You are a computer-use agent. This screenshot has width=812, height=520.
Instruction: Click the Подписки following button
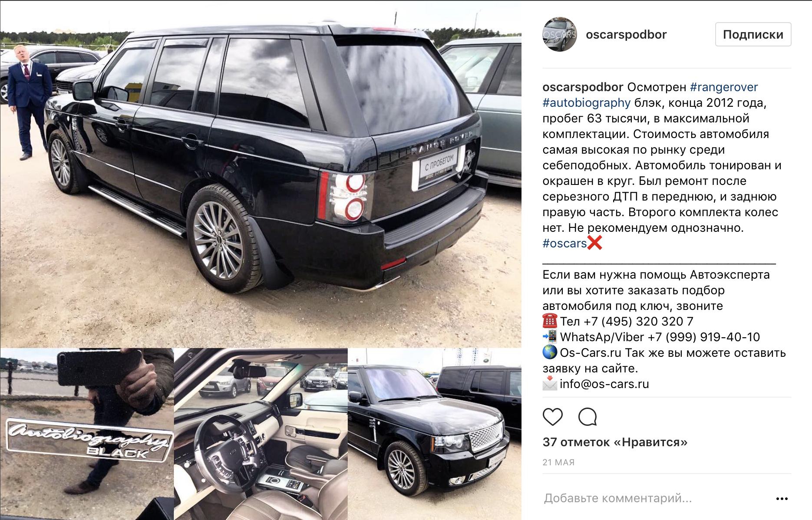[x=753, y=34]
